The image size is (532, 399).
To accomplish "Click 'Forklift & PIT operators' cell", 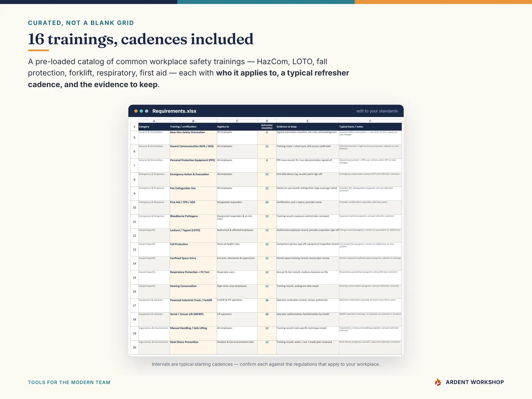I will click(237, 305).
